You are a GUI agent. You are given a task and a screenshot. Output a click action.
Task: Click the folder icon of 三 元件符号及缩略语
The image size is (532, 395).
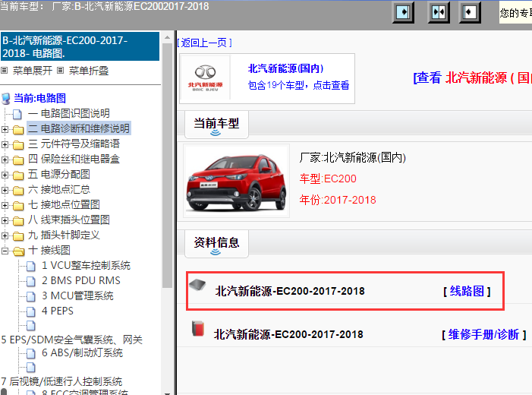click(x=18, y=144)
